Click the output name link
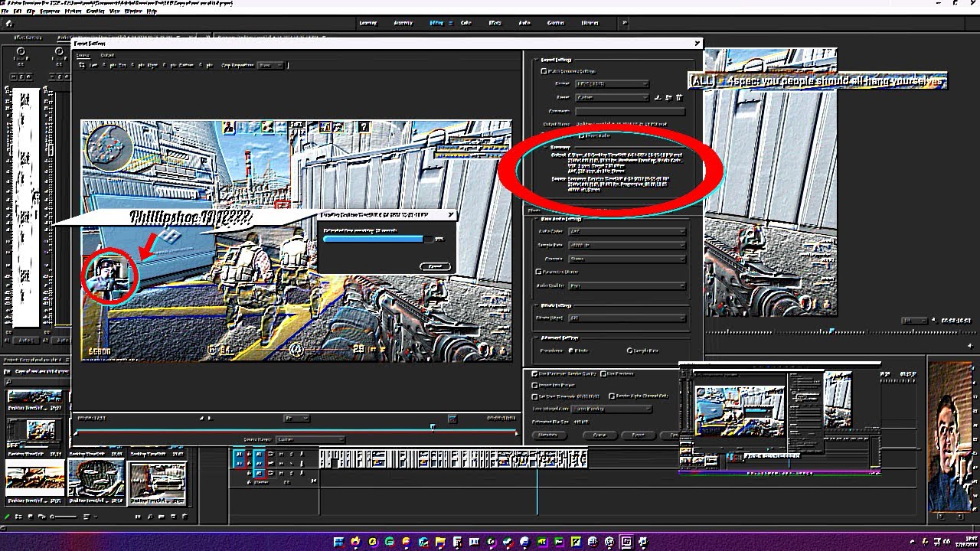Viewport: 980px width, 551px height. point(621,124)
